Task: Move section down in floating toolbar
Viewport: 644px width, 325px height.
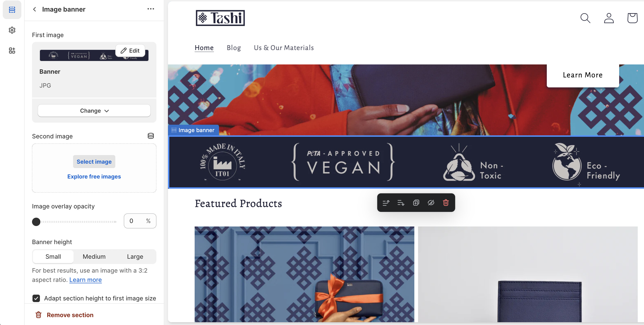Action: click(x=401, y=203)
